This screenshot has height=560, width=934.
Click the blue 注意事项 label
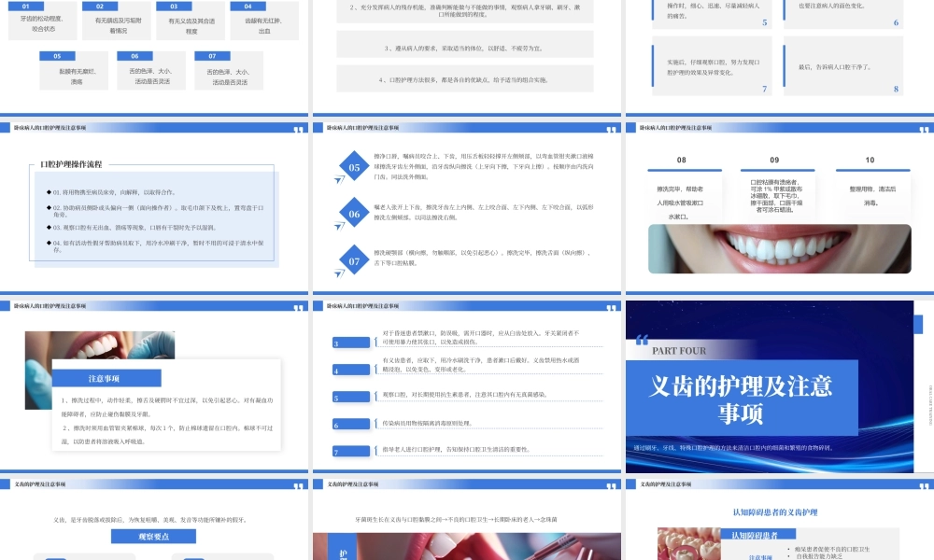[x=106, y=379]
